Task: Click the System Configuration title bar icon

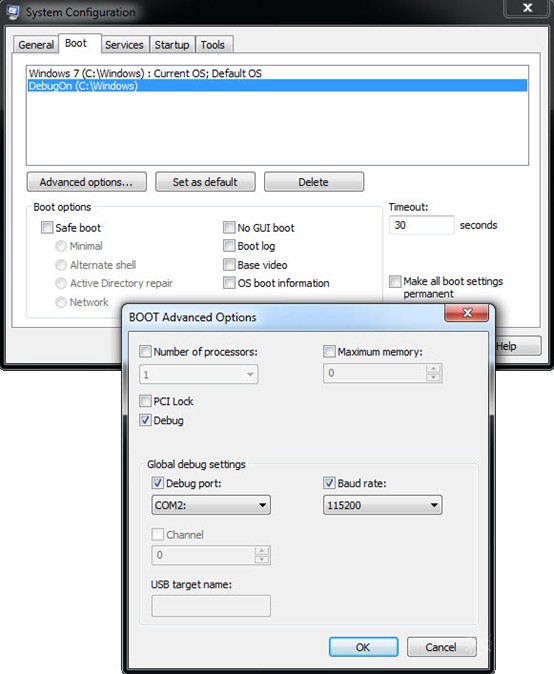Action: pos(12,12)
